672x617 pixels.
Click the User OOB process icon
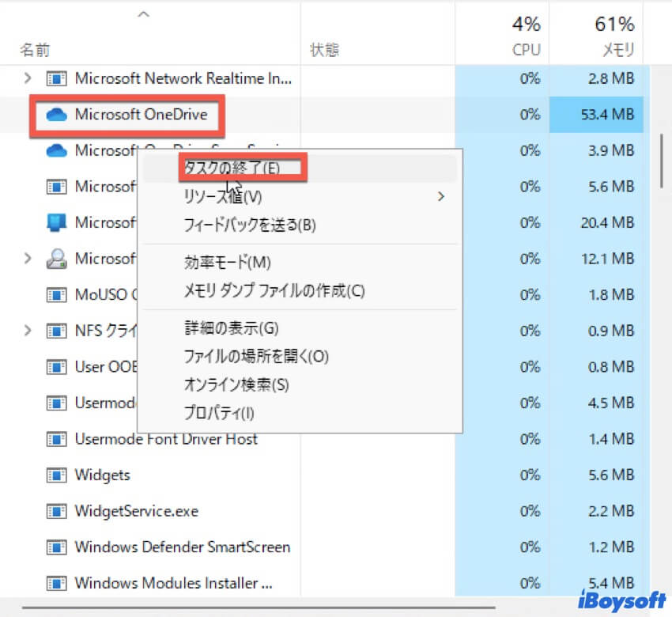click(x=57, y=367)
